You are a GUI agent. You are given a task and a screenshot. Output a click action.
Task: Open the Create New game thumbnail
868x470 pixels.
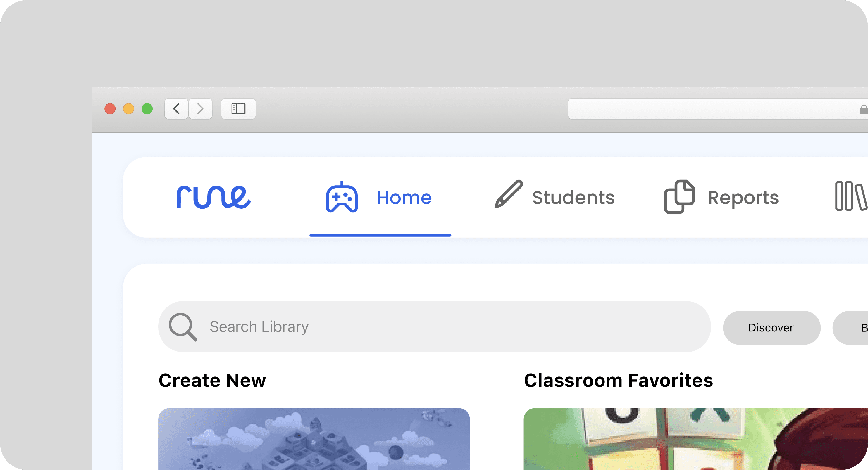pos(314,439)
